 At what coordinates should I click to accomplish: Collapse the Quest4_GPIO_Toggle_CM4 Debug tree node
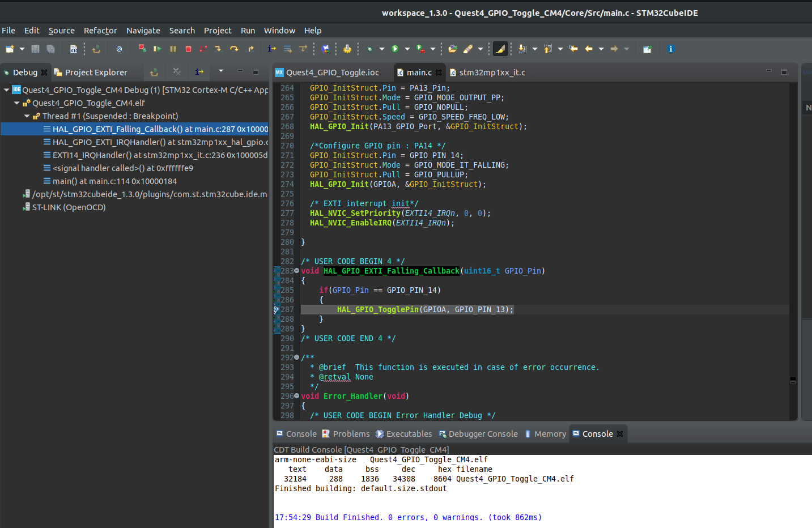coord(7,90)
